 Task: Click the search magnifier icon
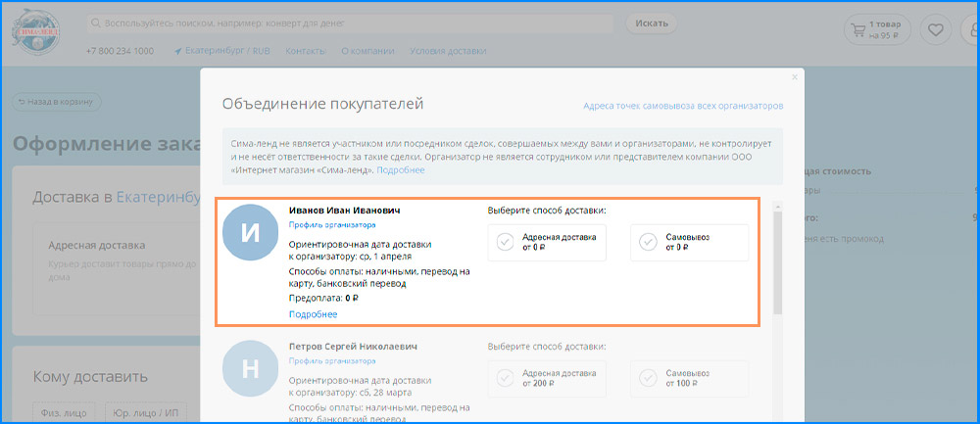tap(95, 24)
